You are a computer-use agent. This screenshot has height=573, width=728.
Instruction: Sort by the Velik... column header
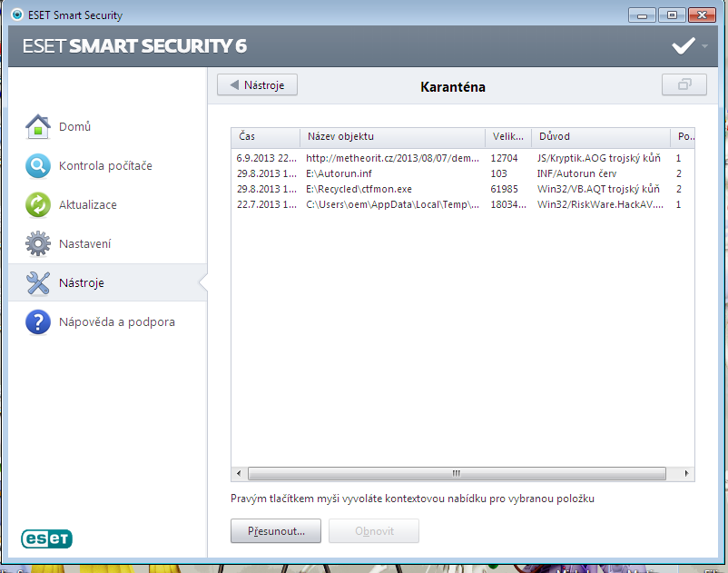508,136
